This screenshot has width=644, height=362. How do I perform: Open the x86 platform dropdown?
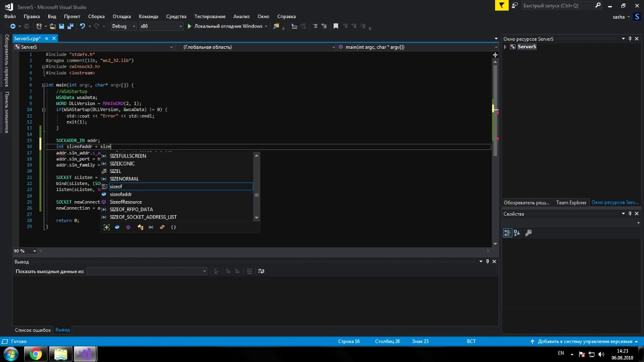[161, 26]
